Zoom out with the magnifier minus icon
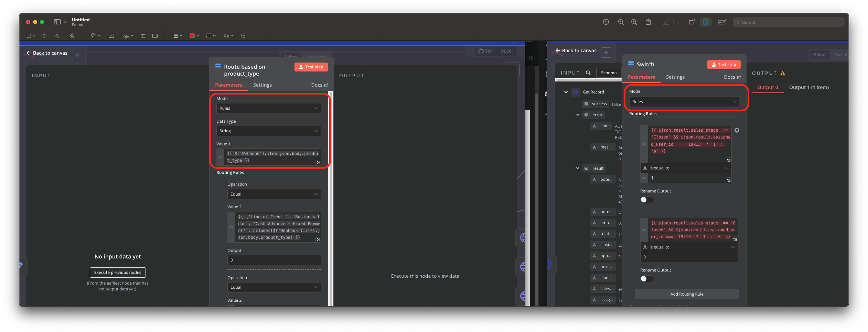868x332 pixels. click(621, 22)
